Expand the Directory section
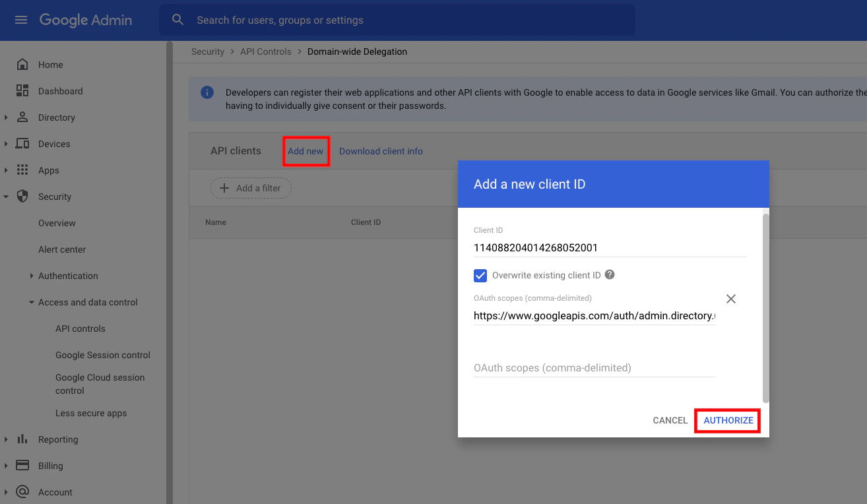 [x=7, y=117]
